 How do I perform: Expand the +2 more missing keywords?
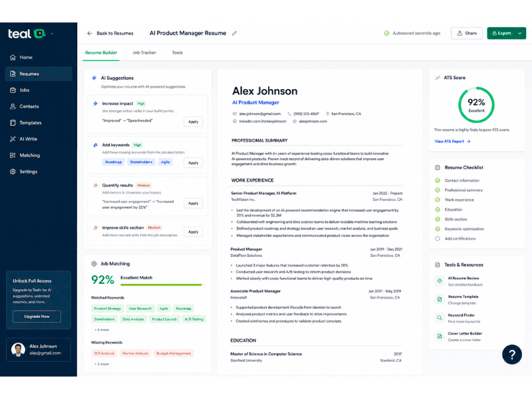[102, 364]
